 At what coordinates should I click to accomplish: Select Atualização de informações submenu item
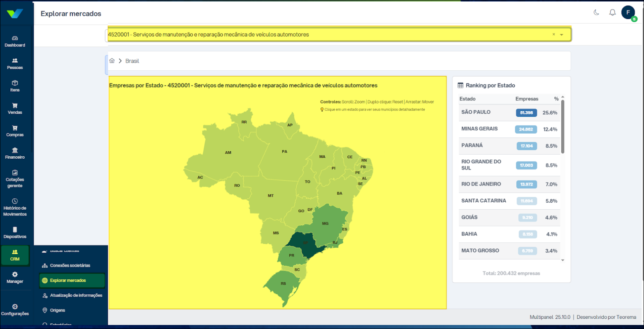(76, 295)
